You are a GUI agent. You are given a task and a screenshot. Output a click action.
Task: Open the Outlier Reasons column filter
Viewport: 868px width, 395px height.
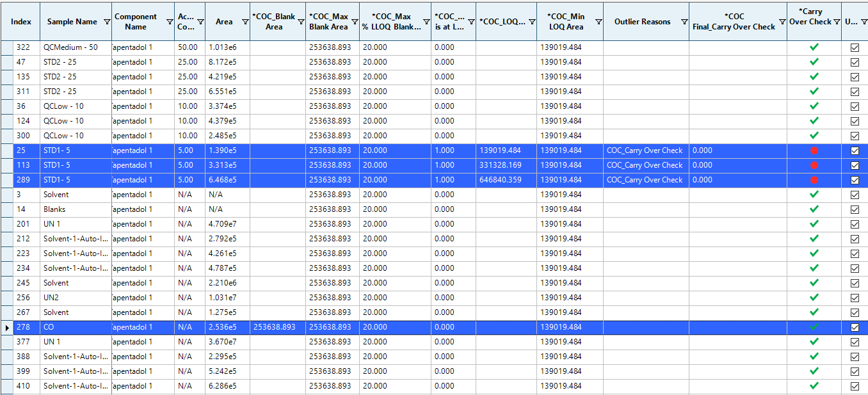pyautogui.click(x=685, y=22)
